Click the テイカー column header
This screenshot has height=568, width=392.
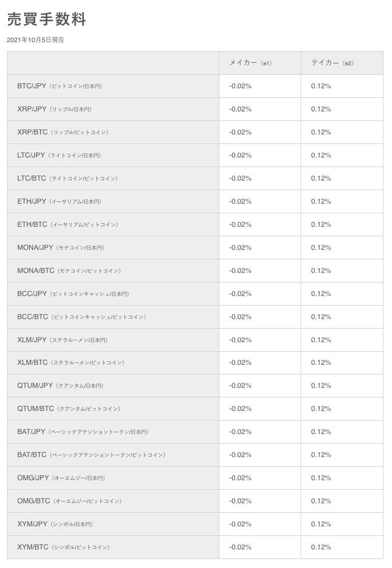pos(332,63)
